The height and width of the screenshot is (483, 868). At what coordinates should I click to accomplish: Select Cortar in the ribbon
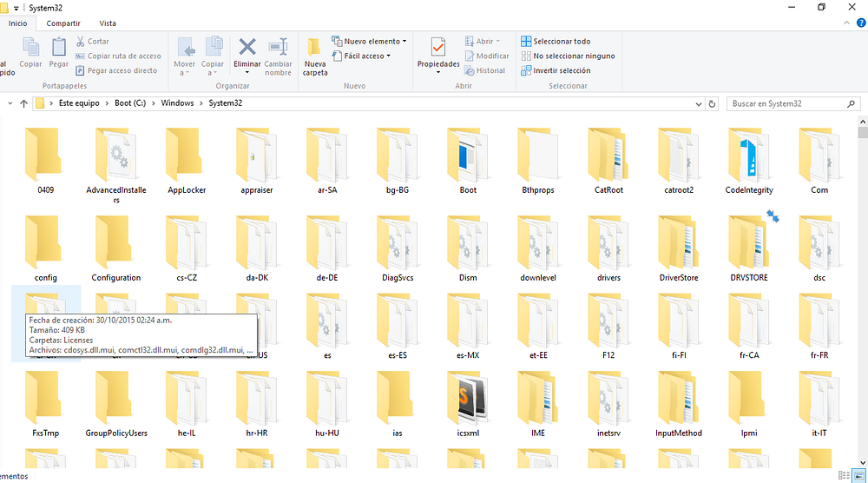coord(93,41)
